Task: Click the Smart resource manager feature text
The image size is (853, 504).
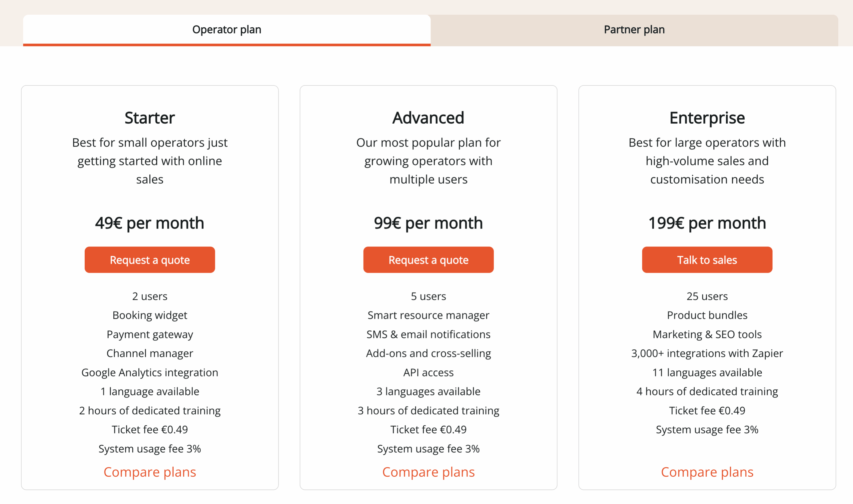Action: tap(428, 315)
